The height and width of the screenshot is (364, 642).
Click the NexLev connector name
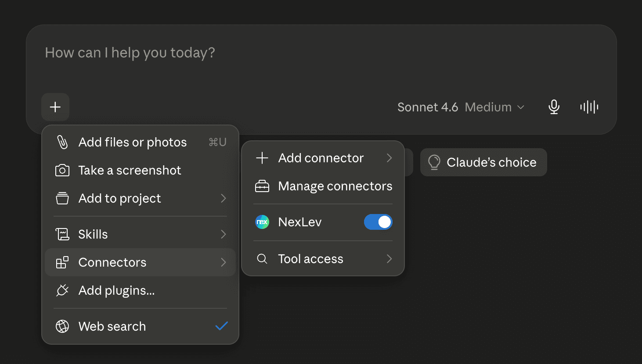300,222
